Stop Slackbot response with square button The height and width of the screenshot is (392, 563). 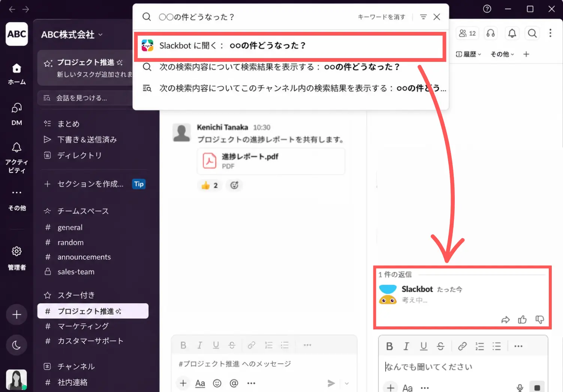(x=537, y=387)
